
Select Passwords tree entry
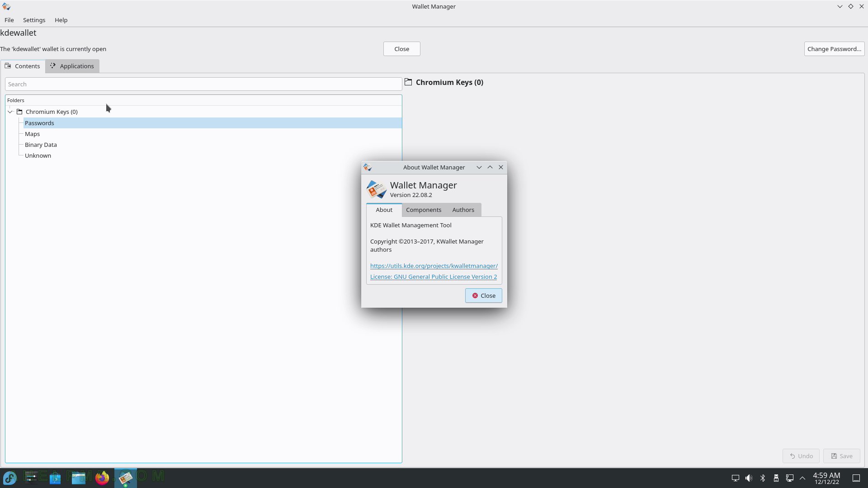click(212, 123)
